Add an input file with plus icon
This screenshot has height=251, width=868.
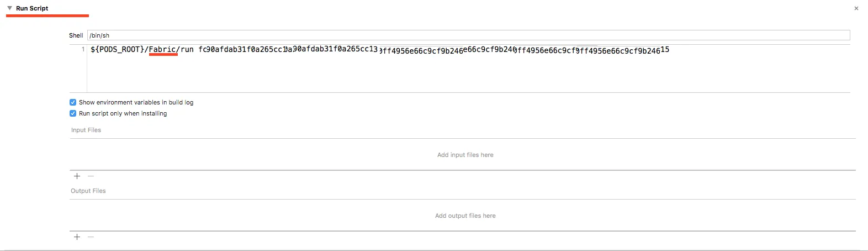click(77, 176)
